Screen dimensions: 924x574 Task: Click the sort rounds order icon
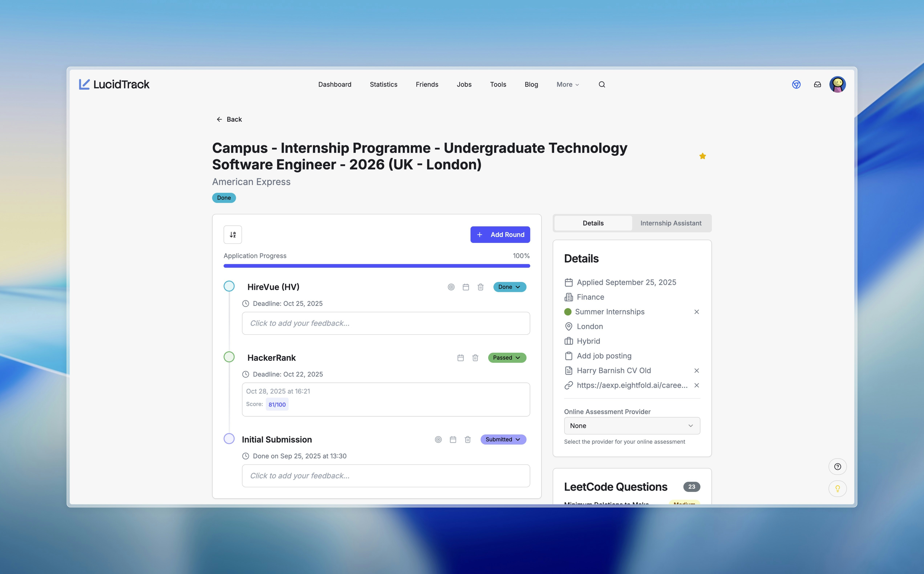[x=232, y=235]
